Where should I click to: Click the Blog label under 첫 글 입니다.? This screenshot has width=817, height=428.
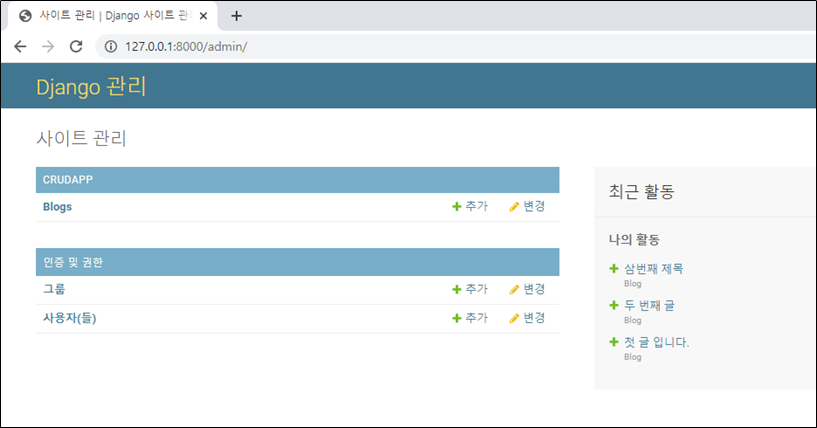[x=633, y=357]
